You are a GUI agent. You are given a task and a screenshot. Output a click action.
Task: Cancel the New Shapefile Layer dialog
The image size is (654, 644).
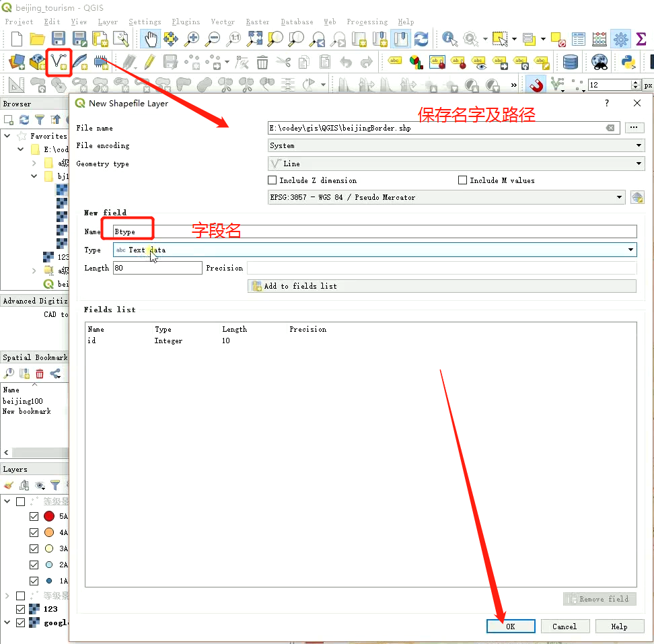point(565,627)
